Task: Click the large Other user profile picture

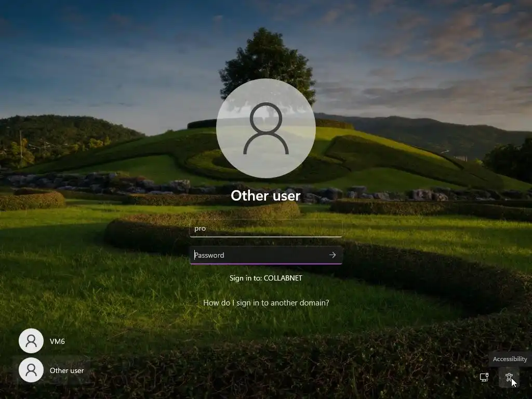Action: tap(266, 128)
